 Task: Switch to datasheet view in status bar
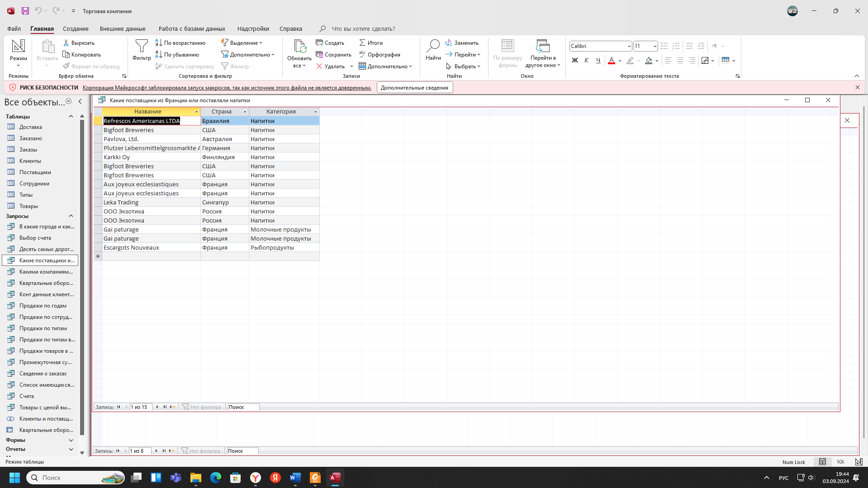(822, 462)
